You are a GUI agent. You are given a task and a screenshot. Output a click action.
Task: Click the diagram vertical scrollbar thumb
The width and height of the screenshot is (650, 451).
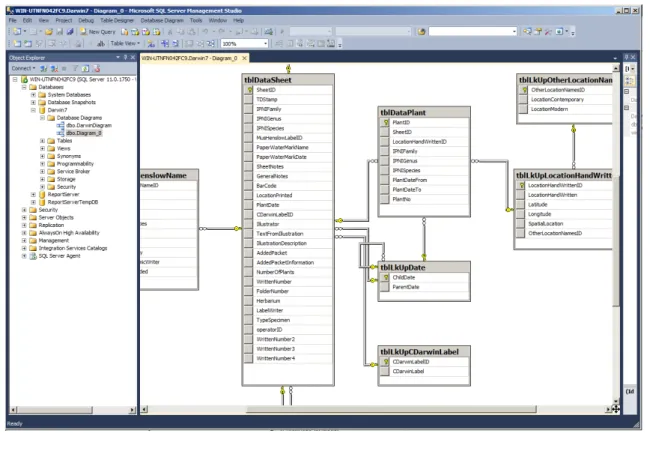coord(616,241)
